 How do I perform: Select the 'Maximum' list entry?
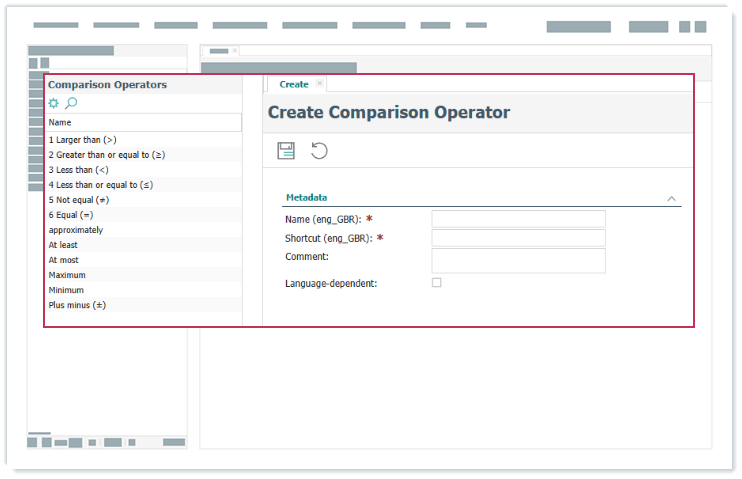click(67, 275)
